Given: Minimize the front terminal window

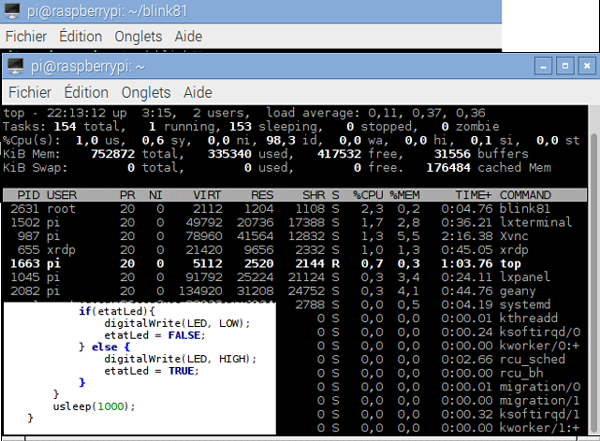Looking at the screenshot, I should (x=543, y=66).
